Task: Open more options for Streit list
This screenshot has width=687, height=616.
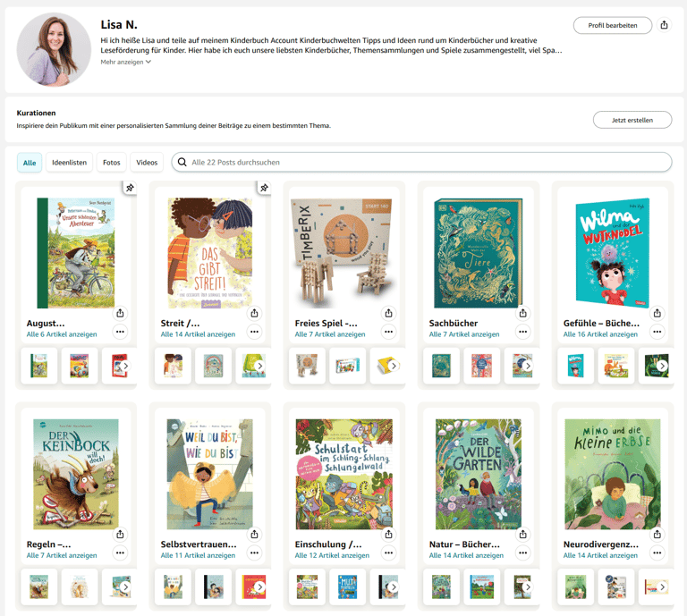Action: click(254, 332)
